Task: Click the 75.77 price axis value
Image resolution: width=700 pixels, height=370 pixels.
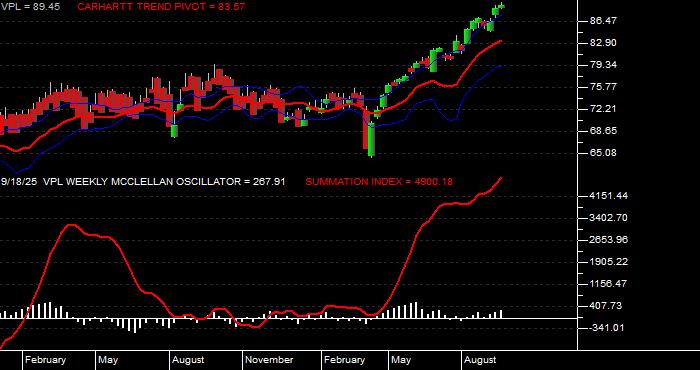Action: click(604, 87)
